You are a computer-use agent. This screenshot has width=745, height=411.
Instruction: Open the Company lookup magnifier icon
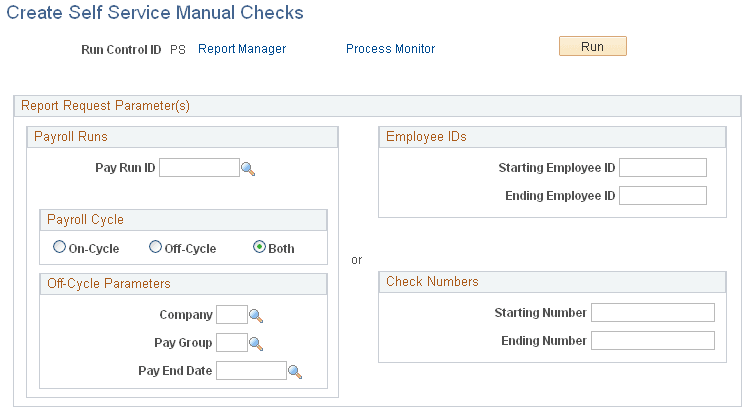tap(256, 316)
